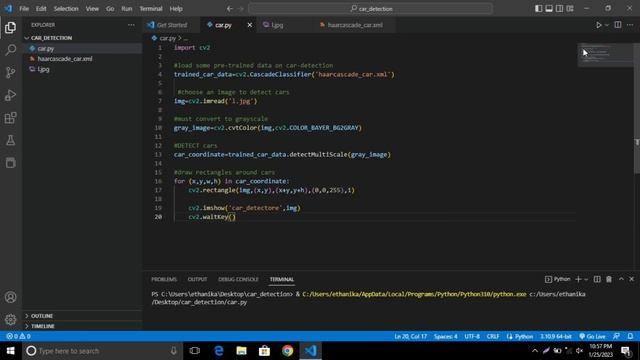Image resolution: width=640 pixels, height=360 pixels.
Task: Switch to the Output panel tab
Action: (x=197, y=279)
